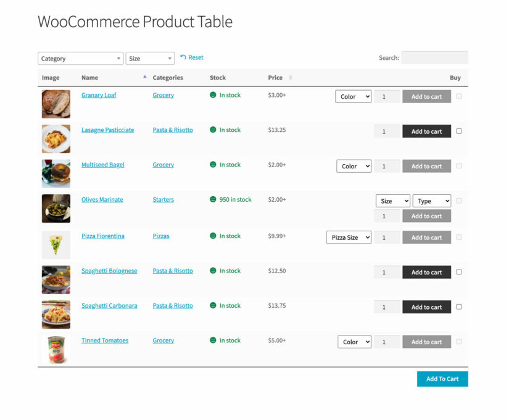Open the Pizza Size dropdown for Pizza Fiorentina
This screenshot has height=420, width=506.
[x=349, y=237]
